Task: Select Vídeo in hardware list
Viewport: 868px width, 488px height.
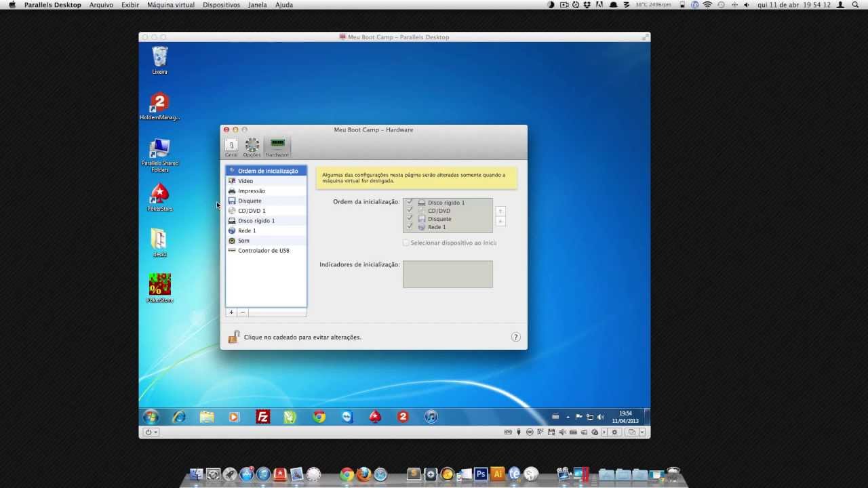Action: pos(266,181)
